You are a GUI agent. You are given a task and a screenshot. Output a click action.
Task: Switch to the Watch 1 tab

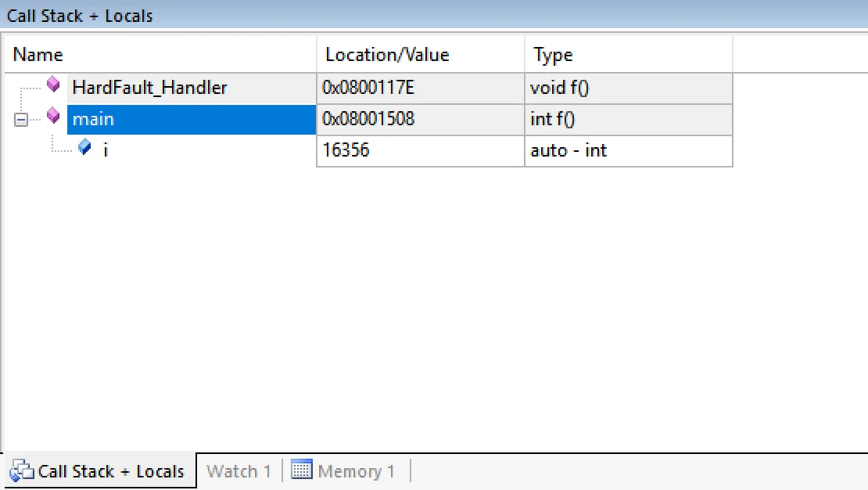click(x=239, y=471)
